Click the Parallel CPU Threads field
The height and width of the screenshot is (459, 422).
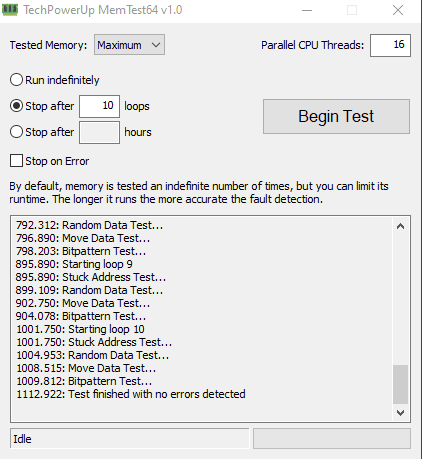pos(390,45)
